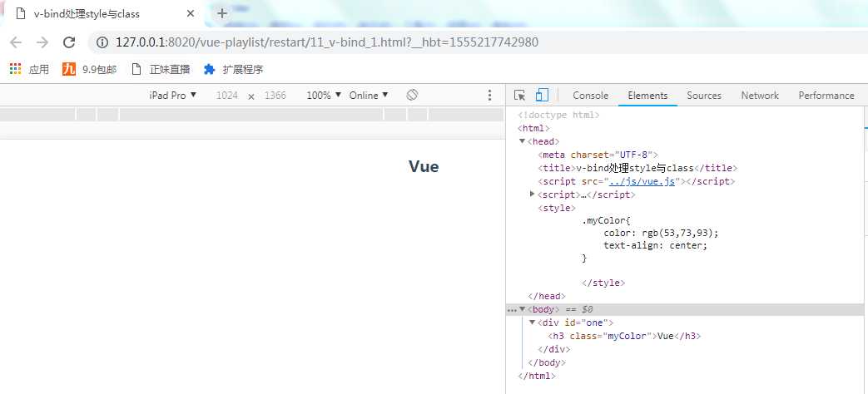
Task: Open the 扩展程序 extensions bookmark
Action: [234, 69]
